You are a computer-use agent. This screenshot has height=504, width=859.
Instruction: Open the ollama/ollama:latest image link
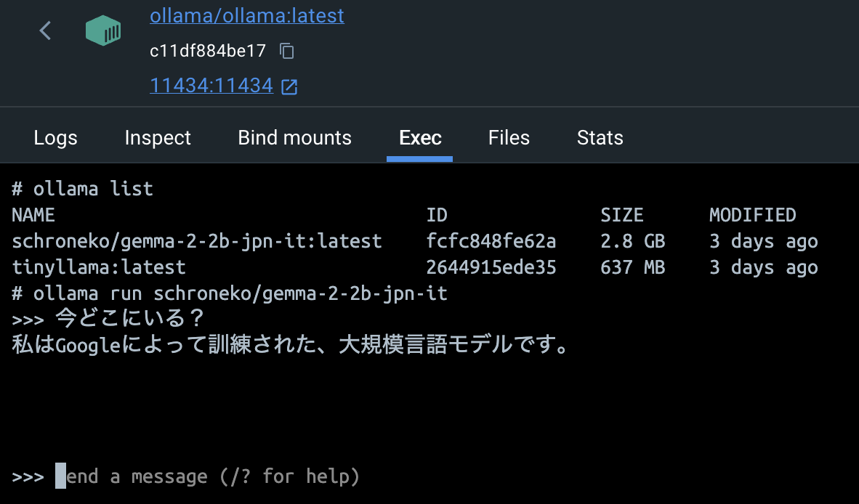pyautogui.click(x=246, y=15)
